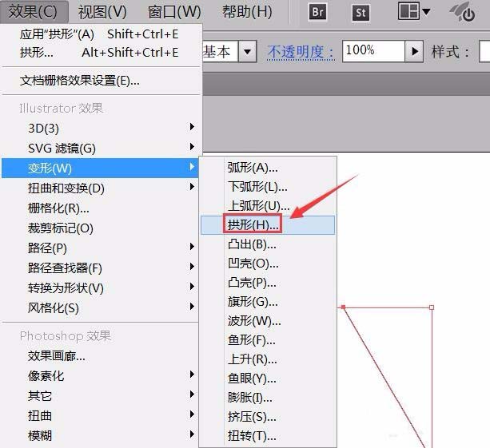Expand the 路径查找器(F) submenu

pyautogui.click(x=101, y=268)
